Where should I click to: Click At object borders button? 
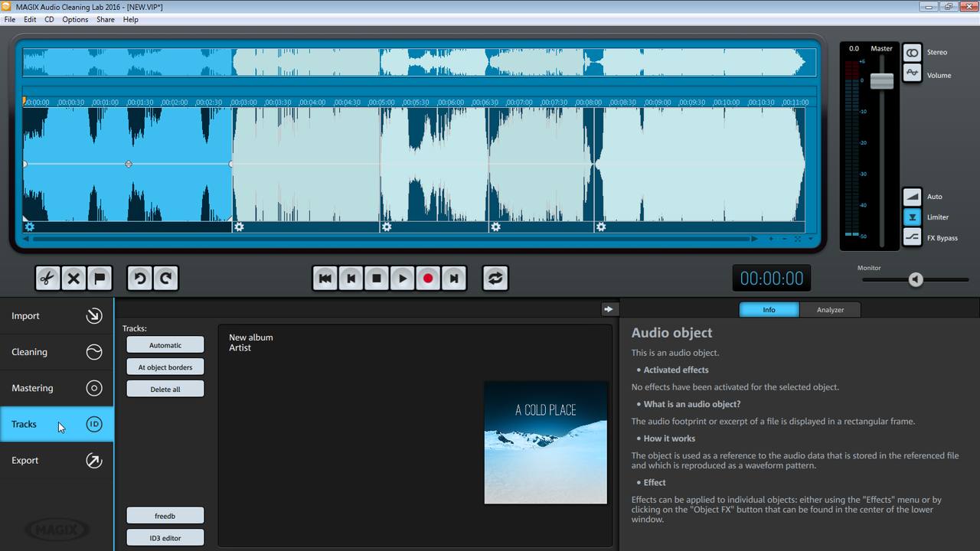tap(165, 367)
